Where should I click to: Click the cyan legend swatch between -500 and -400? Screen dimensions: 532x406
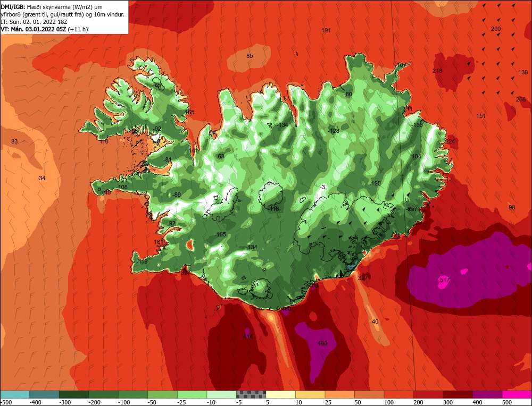click(x=15, y=395)
